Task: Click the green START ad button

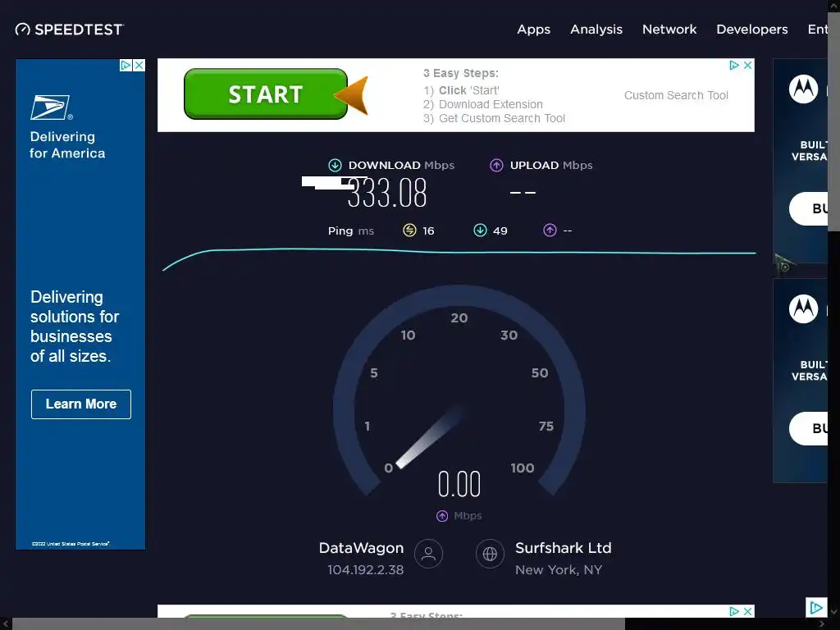Action: point(266,94)
